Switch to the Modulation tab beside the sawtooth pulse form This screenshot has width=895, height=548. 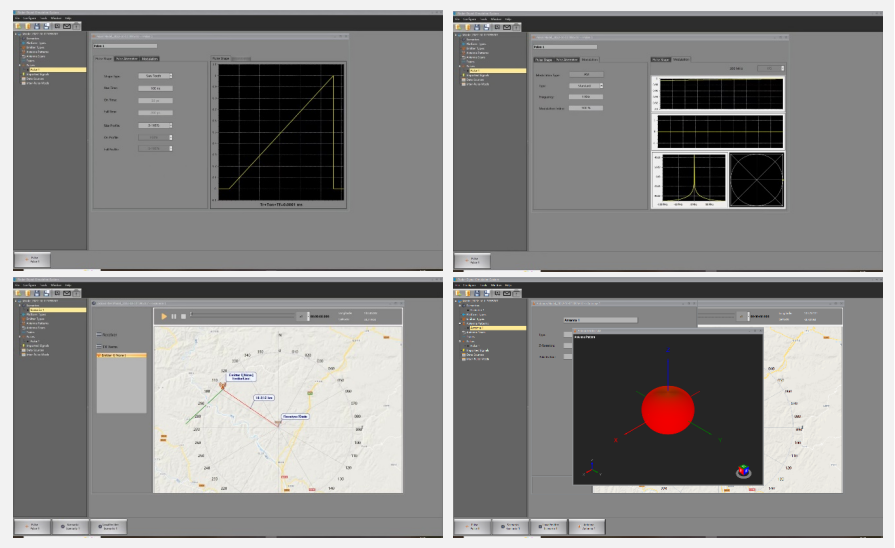(x=150, y=59)
